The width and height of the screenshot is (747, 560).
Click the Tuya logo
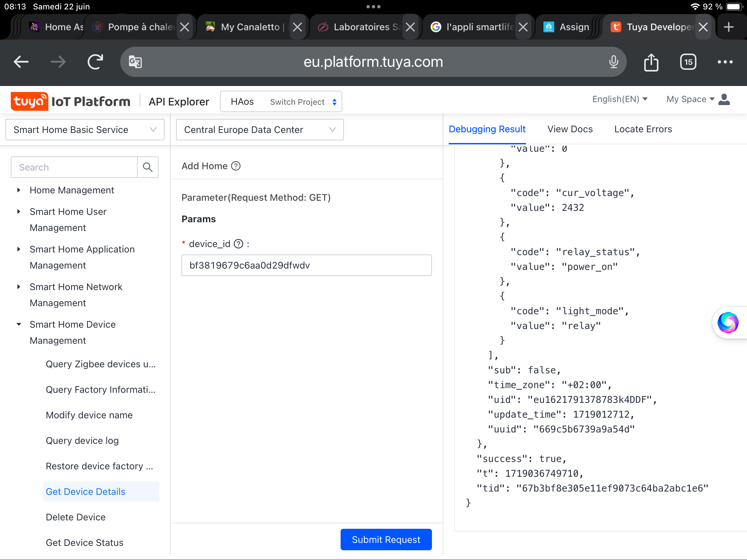[29, 101]
